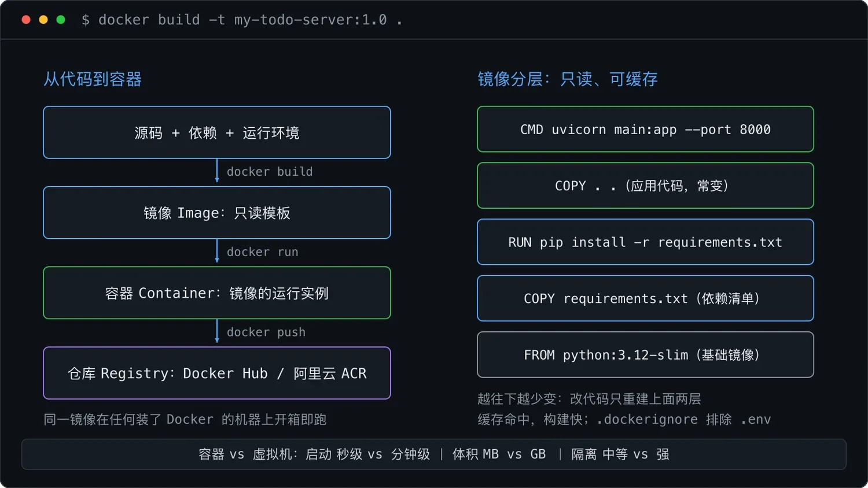Click 启动 秒级 vs 分钟级 in footer bar

pos(368,454)
